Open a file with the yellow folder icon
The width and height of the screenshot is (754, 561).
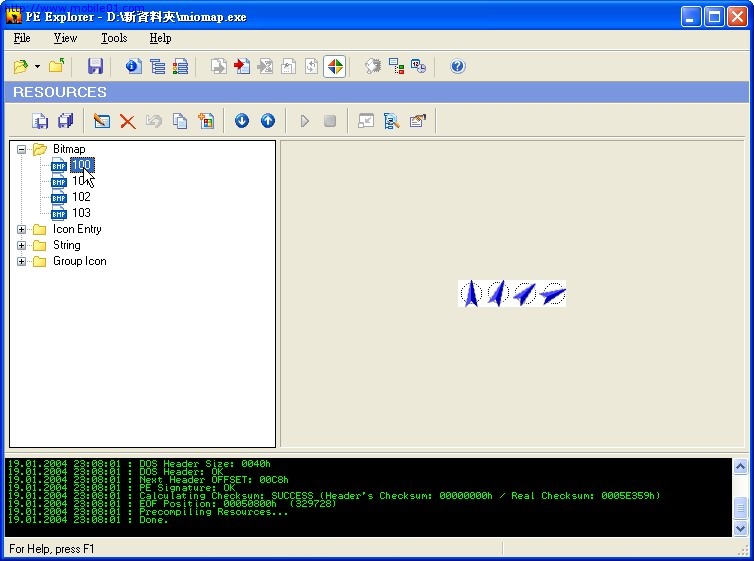coord(20,66)
